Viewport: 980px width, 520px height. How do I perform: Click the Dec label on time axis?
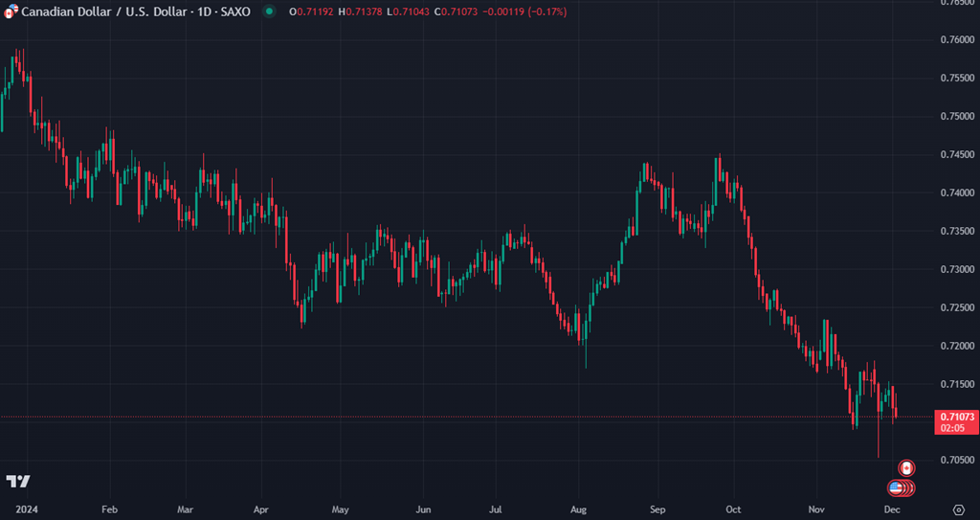tap(892, 509)
